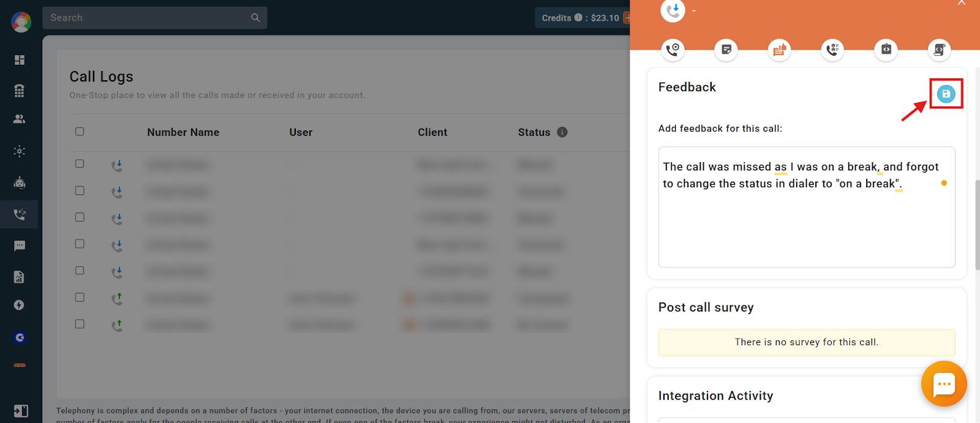980x423 pixels.
Task: Tick the checkbox in the seventh call log row
Action: click(80, 324)
